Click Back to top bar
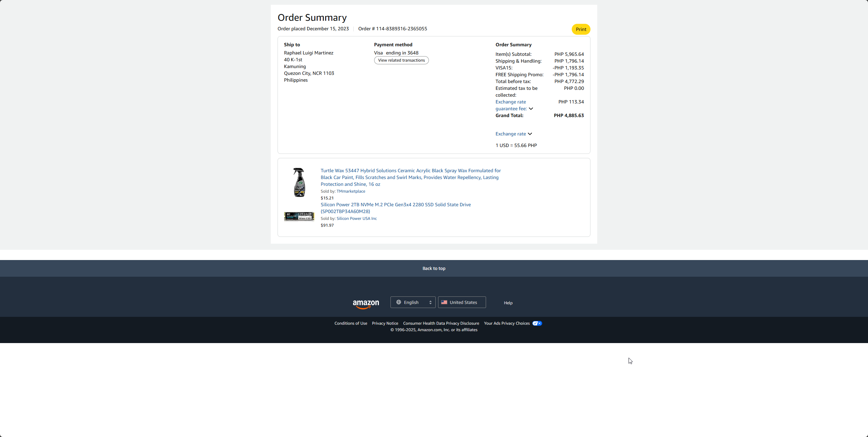Image resolution: width=868 pixels, height=437 pixels. pyautogui.click(x=434, y=269)
